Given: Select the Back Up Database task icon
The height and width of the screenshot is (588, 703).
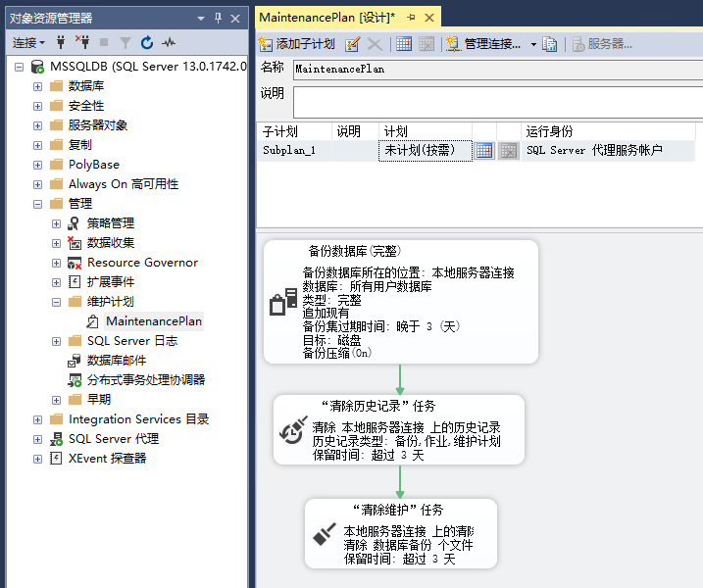Looking at the screenshot, I should tap(283, 304).
